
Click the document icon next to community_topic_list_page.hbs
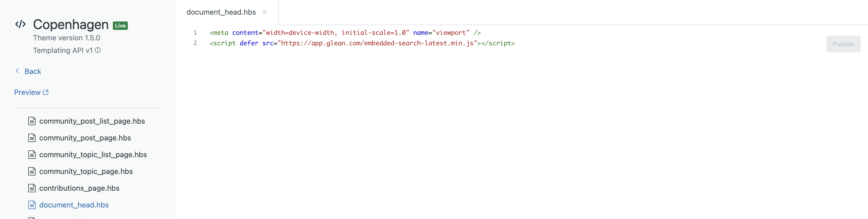pyautogui.click(x=32, y=154)
